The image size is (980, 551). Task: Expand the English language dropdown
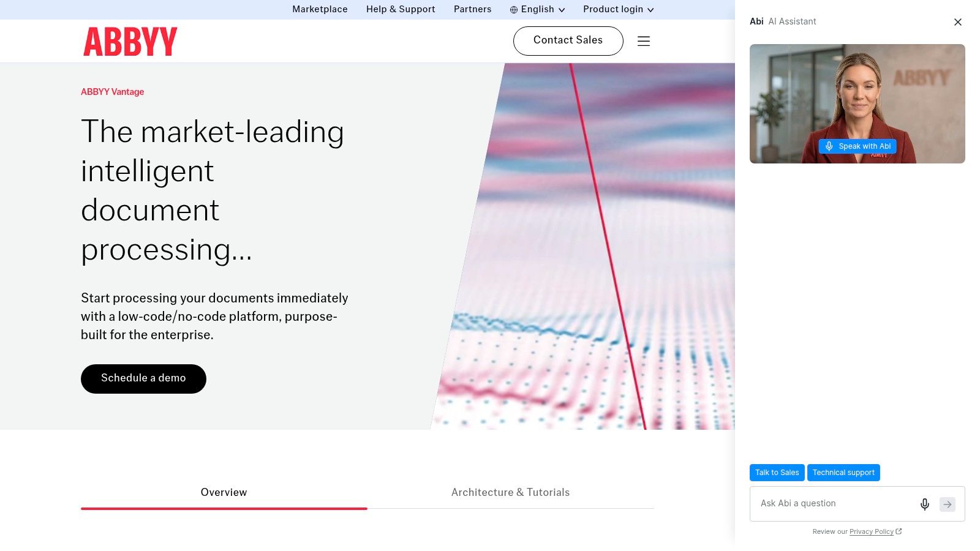click(x=537, y=9)
